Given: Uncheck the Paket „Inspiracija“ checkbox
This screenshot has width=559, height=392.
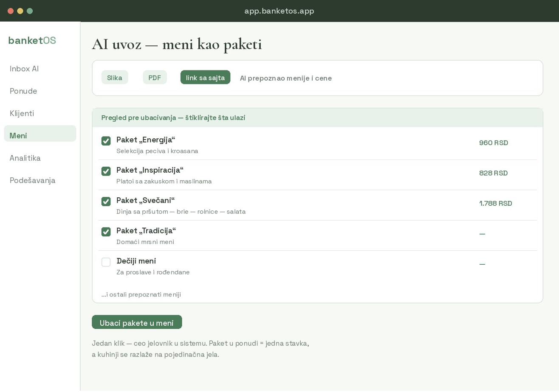Looking at the screenshot, I should tap(106, 171).
